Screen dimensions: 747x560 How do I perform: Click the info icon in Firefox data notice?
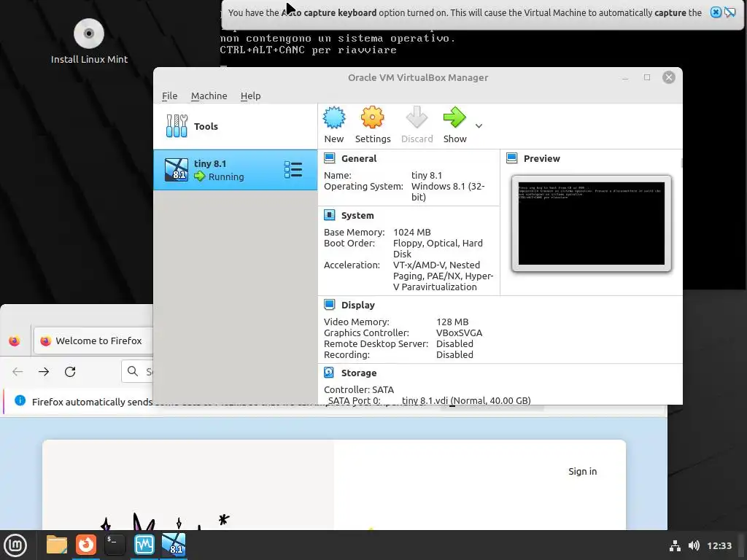[x=20, y=400]
